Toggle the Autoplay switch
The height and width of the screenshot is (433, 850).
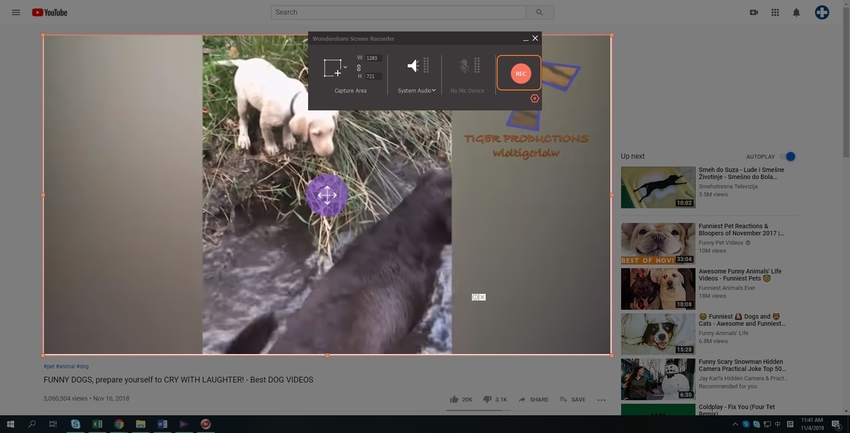click(x=787, y=157)
